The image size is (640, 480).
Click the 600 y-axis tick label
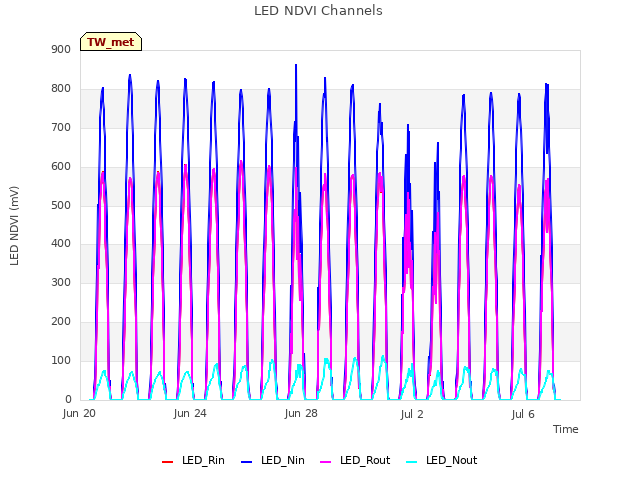coord(61,167)
